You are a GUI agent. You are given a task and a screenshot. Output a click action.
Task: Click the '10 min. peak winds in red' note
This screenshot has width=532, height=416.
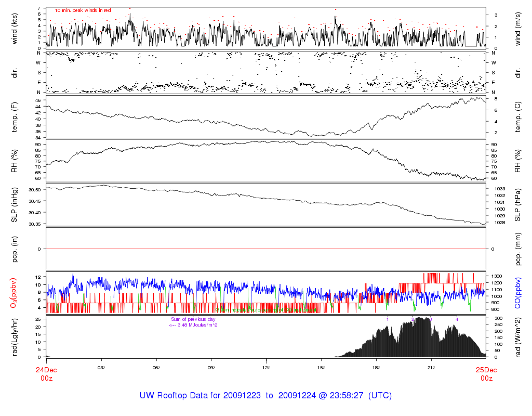pos(83,10)
